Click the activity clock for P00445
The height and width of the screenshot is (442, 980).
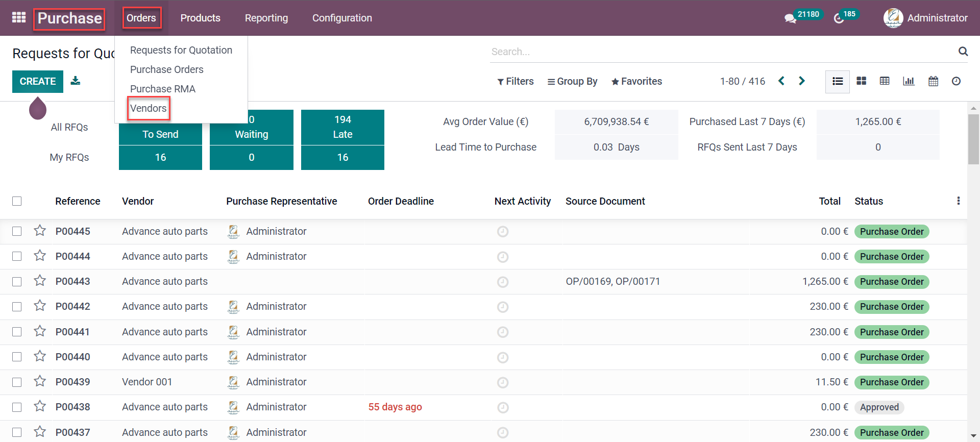(x=503, y=232)
